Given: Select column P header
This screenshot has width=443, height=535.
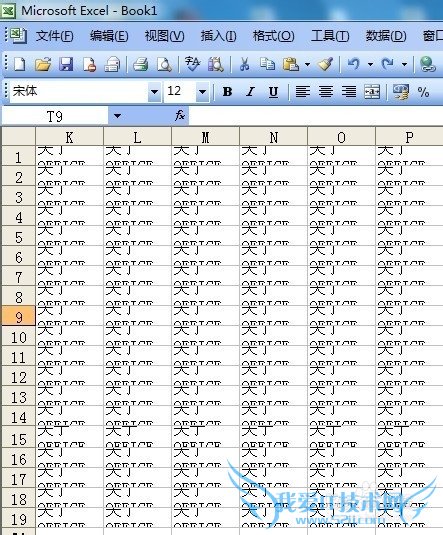Looking at the screenshot, I should (409, 137).
